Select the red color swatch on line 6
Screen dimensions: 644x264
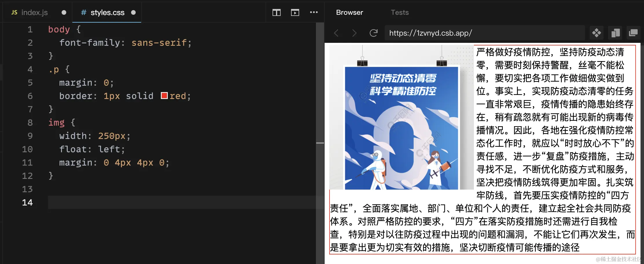[x=164, y=95]
